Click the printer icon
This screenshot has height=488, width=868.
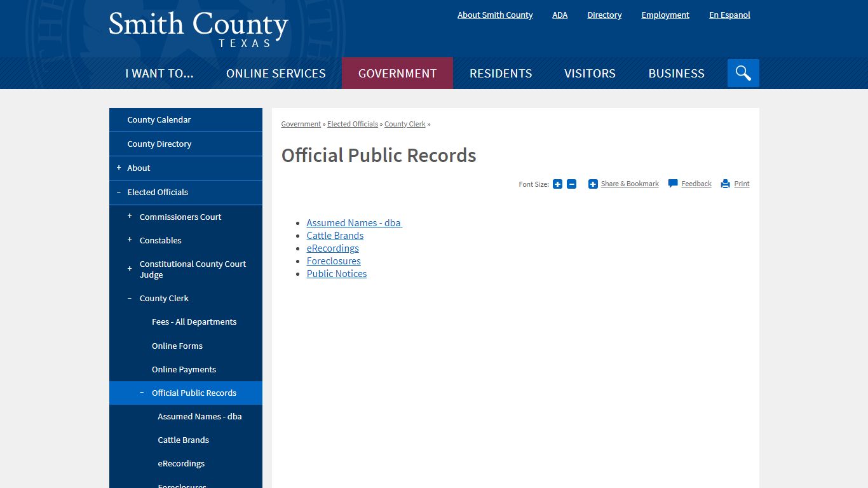(726, 184)
